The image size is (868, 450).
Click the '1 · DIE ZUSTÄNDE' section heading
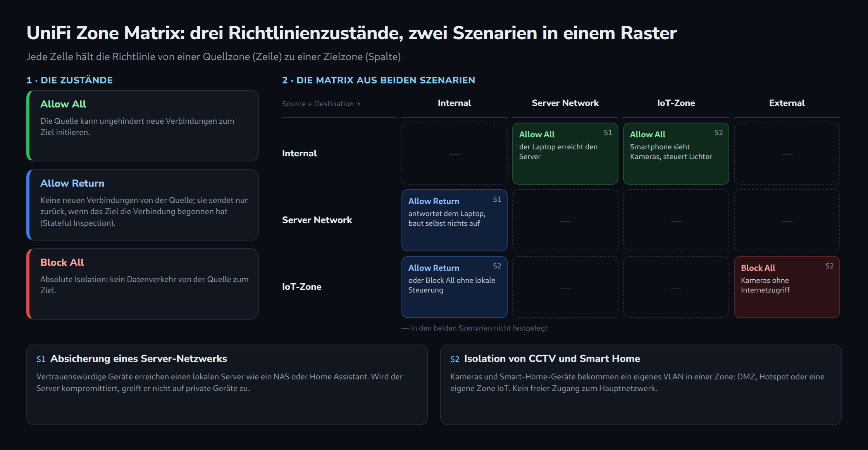(69, 80)
